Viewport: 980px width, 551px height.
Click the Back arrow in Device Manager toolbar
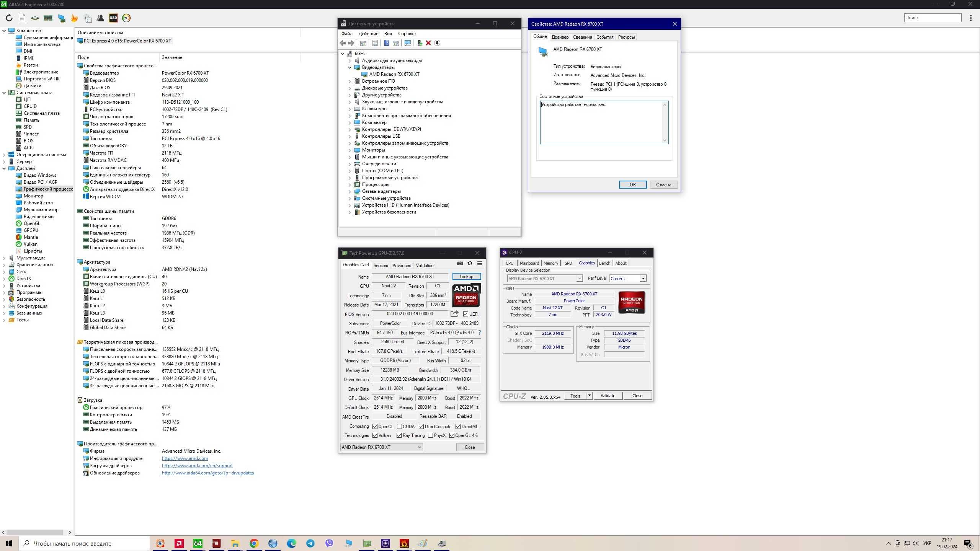click(343, 43)
